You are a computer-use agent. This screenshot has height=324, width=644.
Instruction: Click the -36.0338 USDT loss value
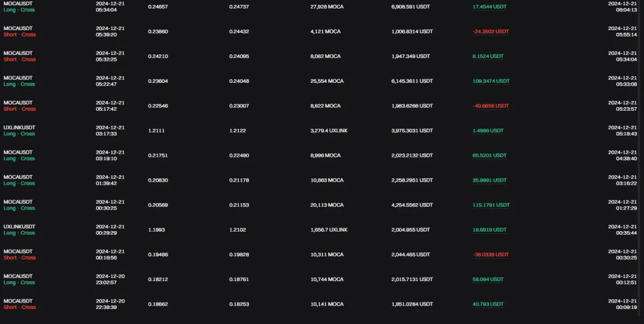pyautogui.click(x=491, y=255)
